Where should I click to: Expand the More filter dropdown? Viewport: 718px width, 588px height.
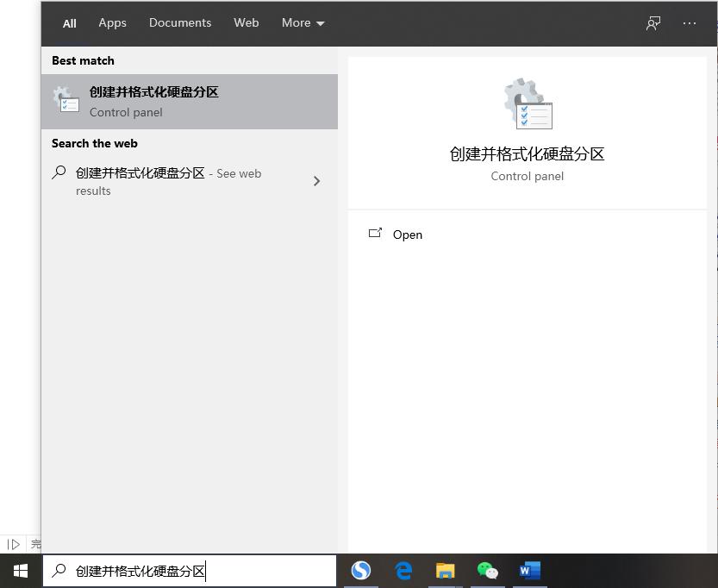(303, 23)
